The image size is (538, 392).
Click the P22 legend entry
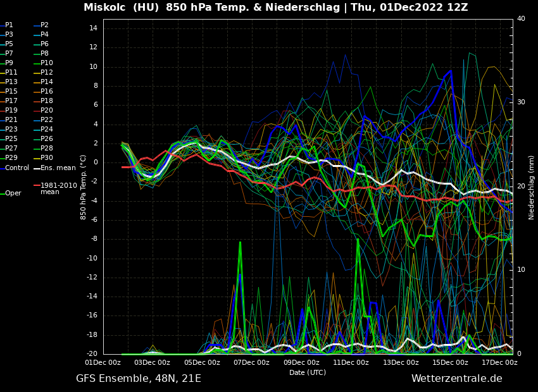pos(47,120)
